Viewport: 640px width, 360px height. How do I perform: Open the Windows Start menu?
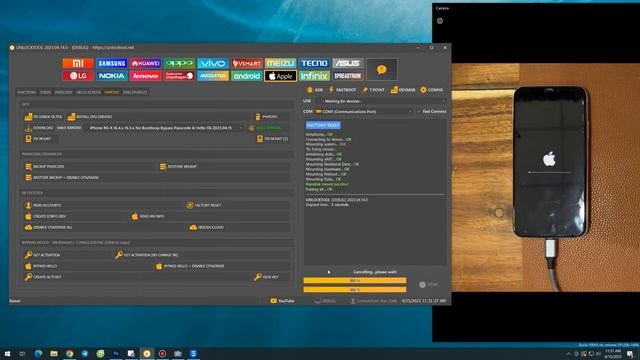(x=7, y=353)
